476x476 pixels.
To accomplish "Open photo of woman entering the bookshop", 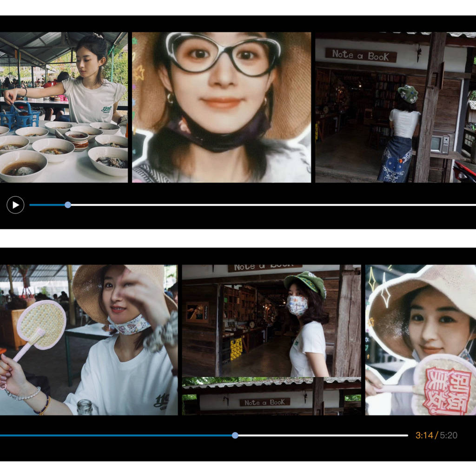I will pyautogui.click(x=395, y=107).
